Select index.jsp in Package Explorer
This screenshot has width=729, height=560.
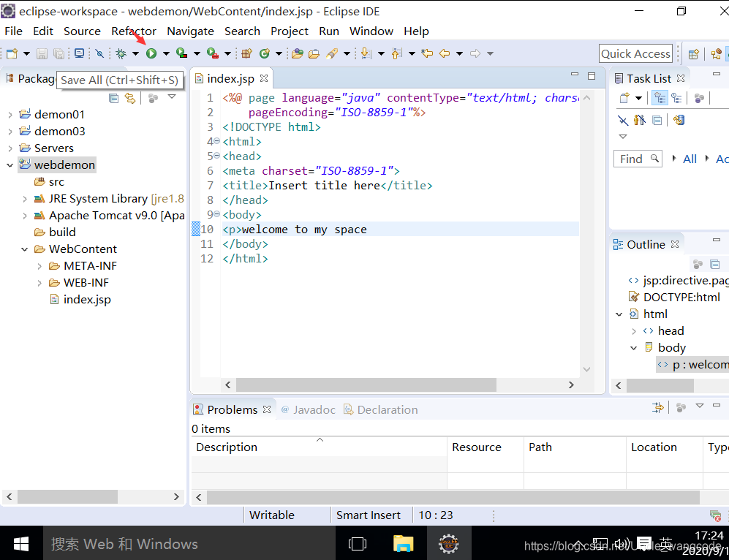[x=87, y=300]
